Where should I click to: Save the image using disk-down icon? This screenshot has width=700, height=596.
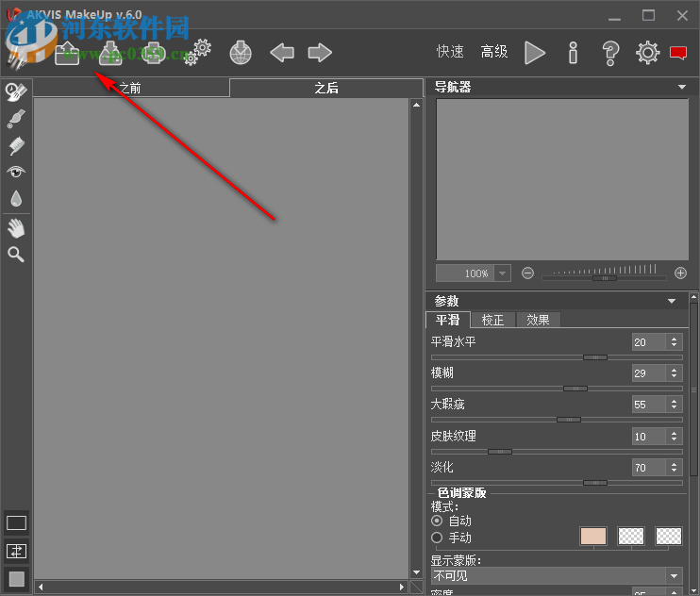tap(110, 53)
